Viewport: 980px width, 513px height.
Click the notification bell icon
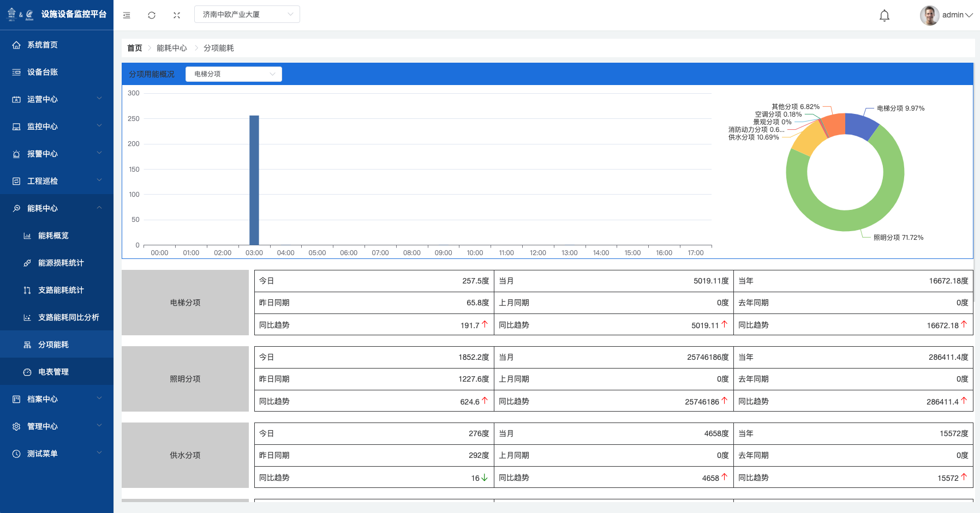pyautogui.click(x=885, y=15)
